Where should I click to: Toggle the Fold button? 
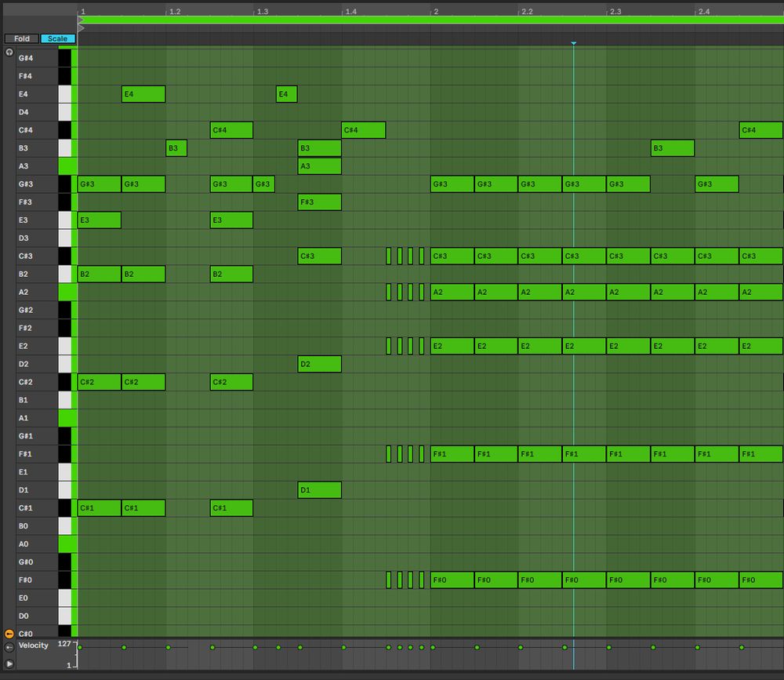pyautogui.click(x=21, y=38)
